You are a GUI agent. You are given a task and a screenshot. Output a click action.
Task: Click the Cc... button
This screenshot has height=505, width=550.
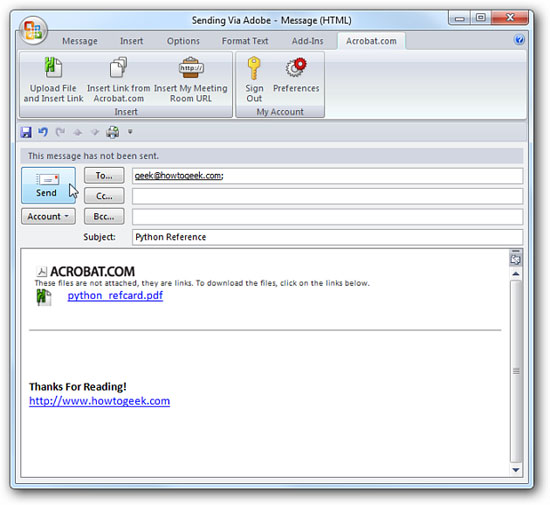(x=104, y=196)
